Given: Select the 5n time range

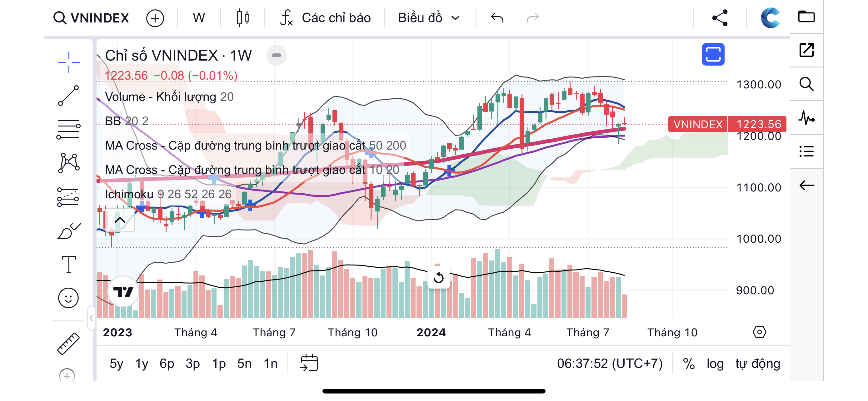Looking at the screenshot, I should (244, 364).
